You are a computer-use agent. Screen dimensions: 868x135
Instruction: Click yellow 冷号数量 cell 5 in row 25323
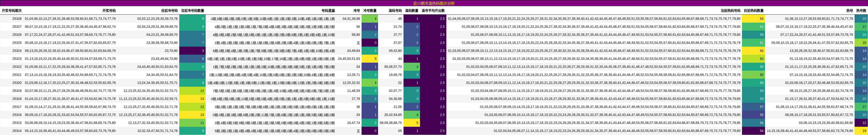coord(370,59)
